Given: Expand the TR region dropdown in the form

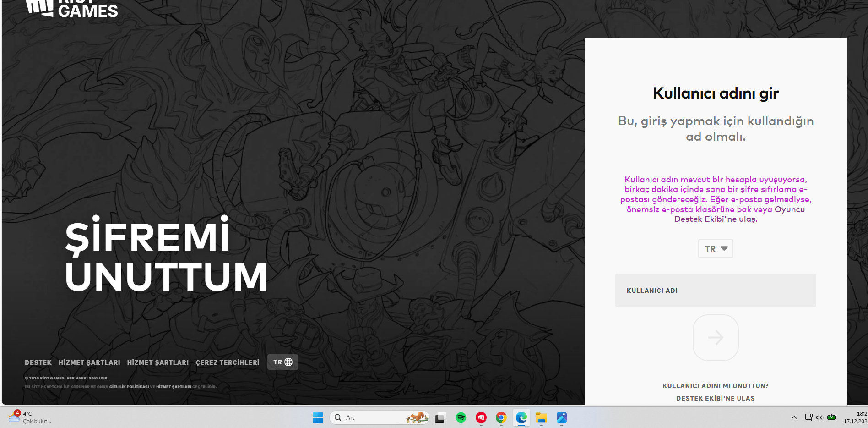Looking at the screenshot, I should pos(716,248).
